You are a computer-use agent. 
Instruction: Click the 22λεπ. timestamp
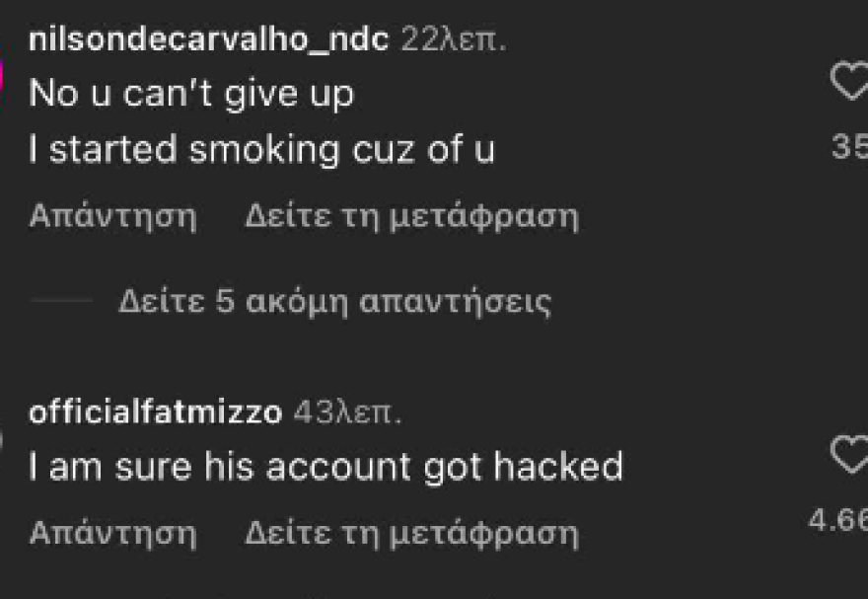(x=454, y=39)
